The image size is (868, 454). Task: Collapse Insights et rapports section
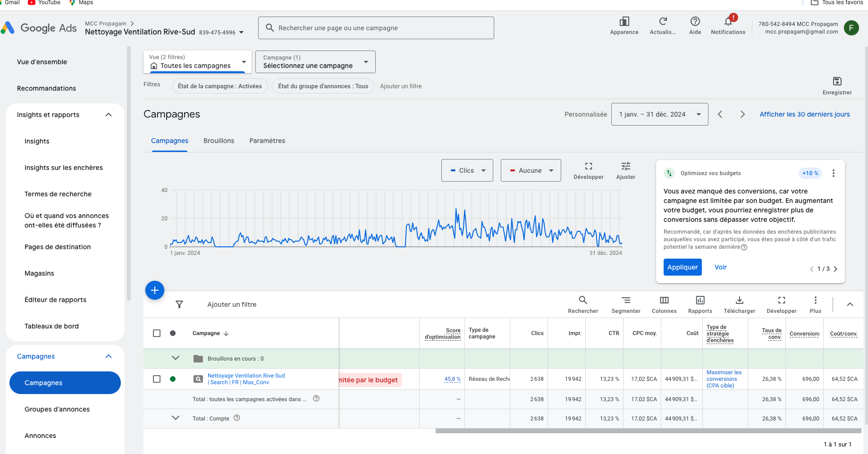point(109,115)
